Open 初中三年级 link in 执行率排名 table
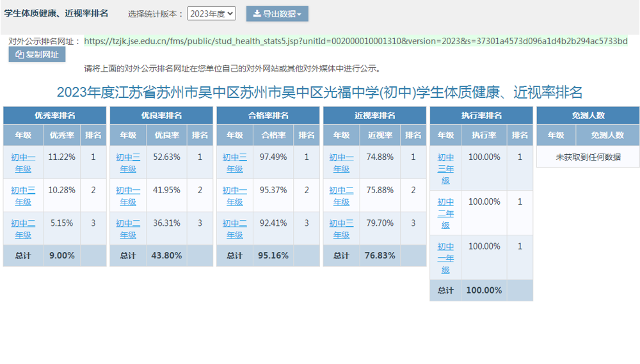The height and width of the screenshot is (364, 640). click(x=445, y=168)
